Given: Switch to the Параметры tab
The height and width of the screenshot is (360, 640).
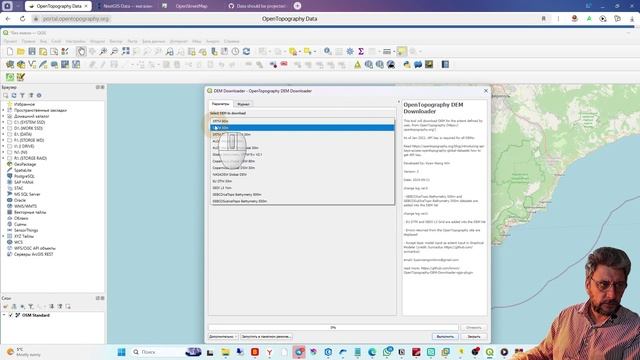Looking at the screenshot, I should pyautogui.click(x=220, y=104).
